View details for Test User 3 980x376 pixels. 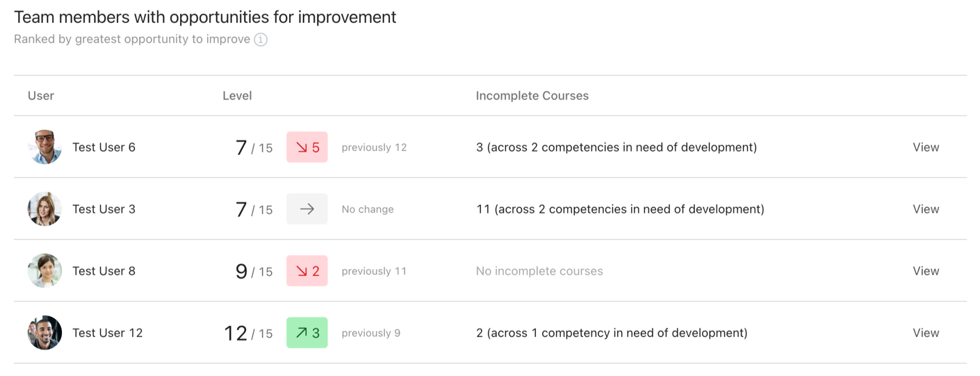[x=926, y=209]
